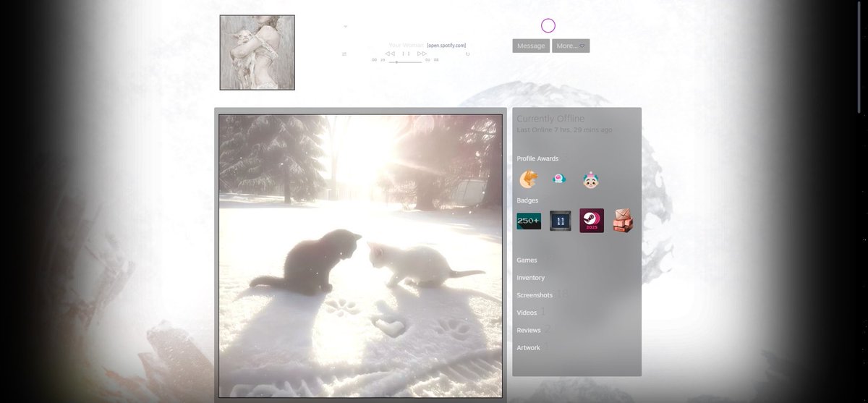Viewport: 868px width, 403px height.
Task: Open the 250+ games owned badge
Action: pyautogui.click(x=529, y=221)
